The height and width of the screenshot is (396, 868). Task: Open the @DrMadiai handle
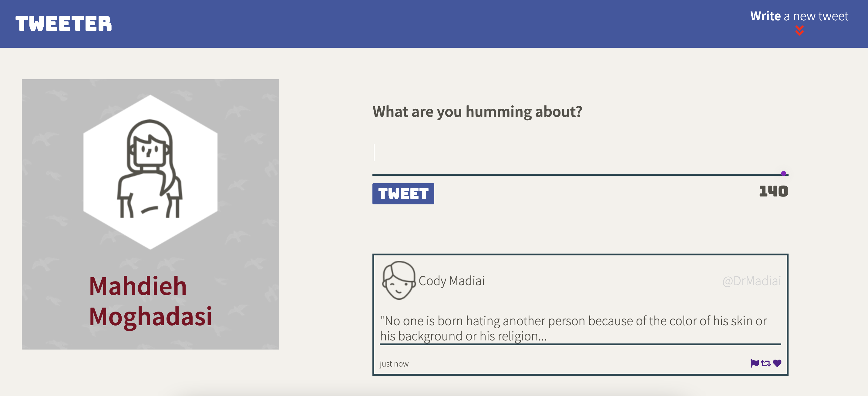(752, 281)
